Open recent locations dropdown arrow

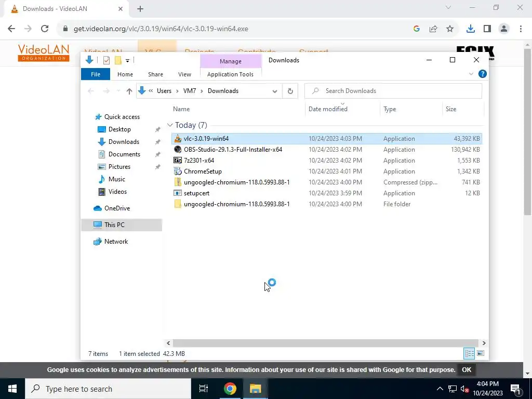[118, 91]
